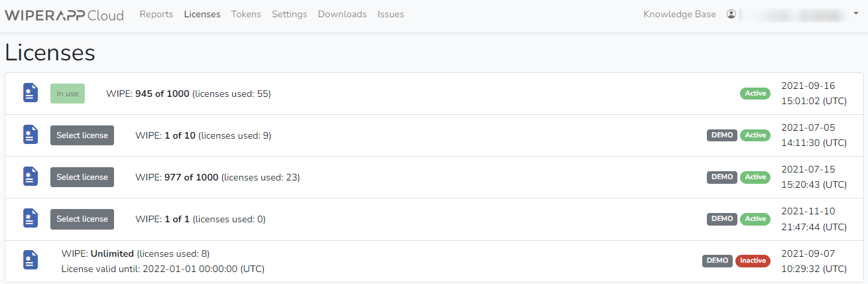
Task: Open the Issues page
Action: (391, 14)
